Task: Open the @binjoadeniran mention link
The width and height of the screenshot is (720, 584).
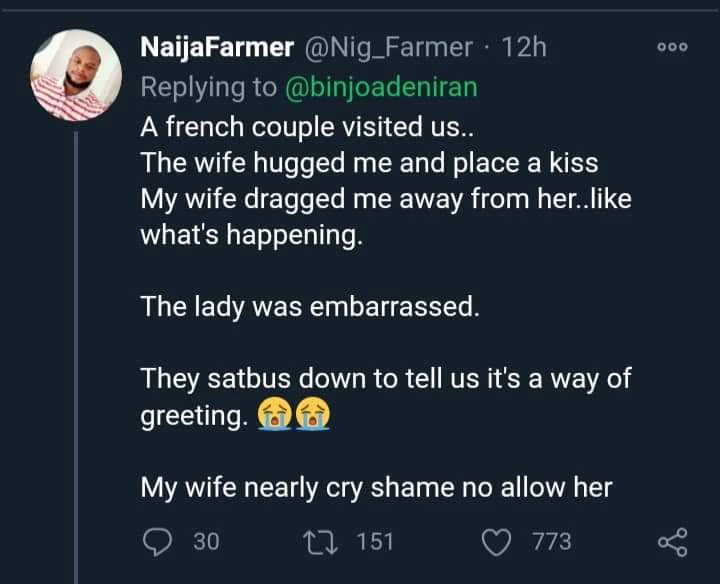Action: click(381, 87)
